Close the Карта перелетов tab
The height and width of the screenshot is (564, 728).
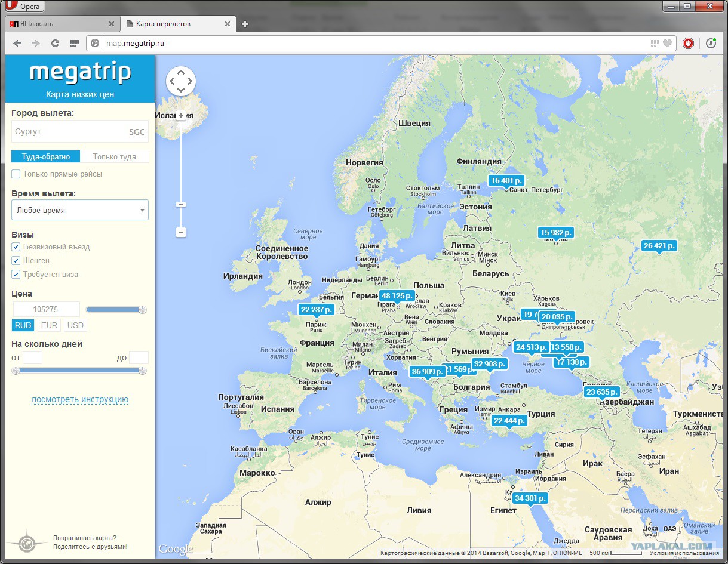tap(227, 24)
